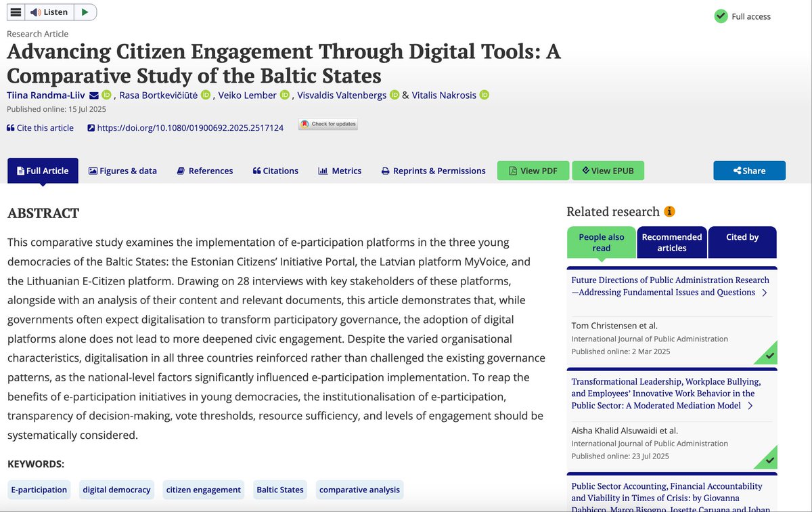Open the DOI link for this article
This screenshot has width=812, height=512.
pos(185,128)
